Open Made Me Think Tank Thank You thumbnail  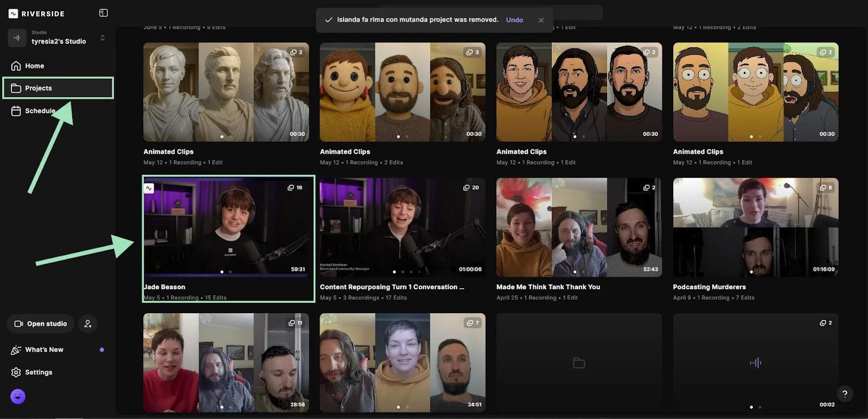tap(579, 227)
